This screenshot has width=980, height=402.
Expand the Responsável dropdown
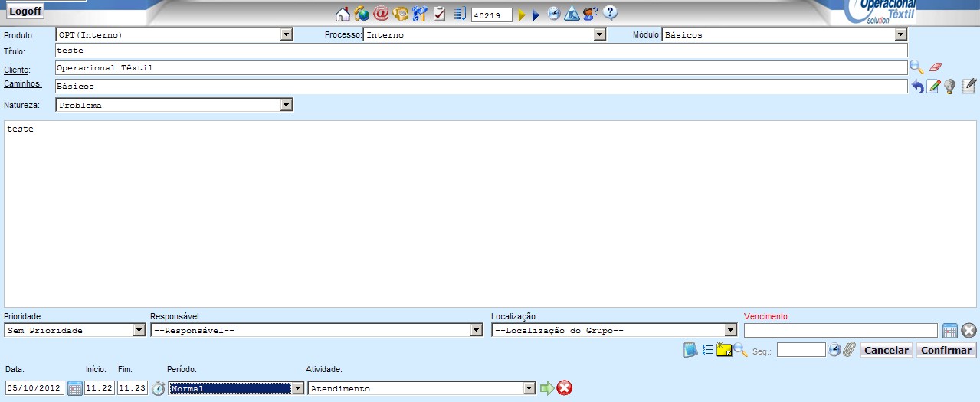click(316, 330)
